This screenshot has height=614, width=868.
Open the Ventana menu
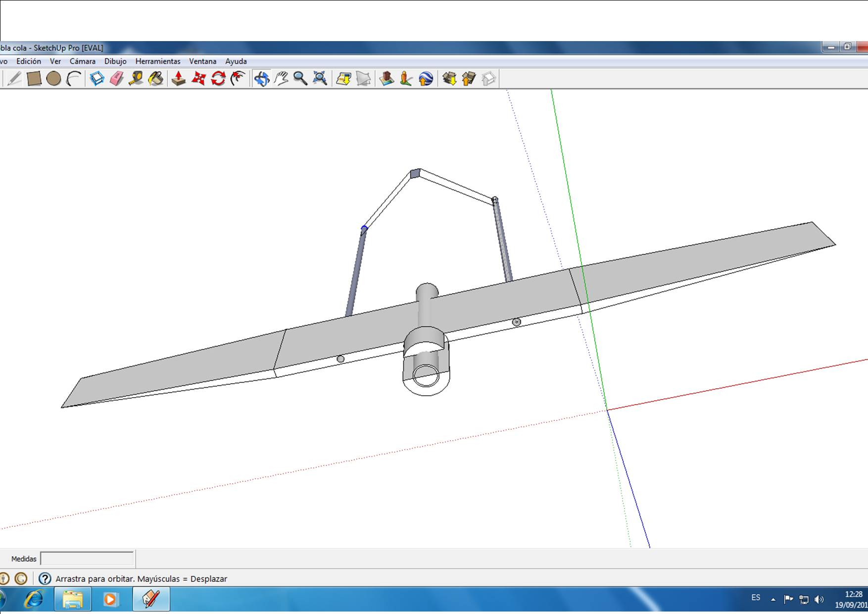pos(202,61)
